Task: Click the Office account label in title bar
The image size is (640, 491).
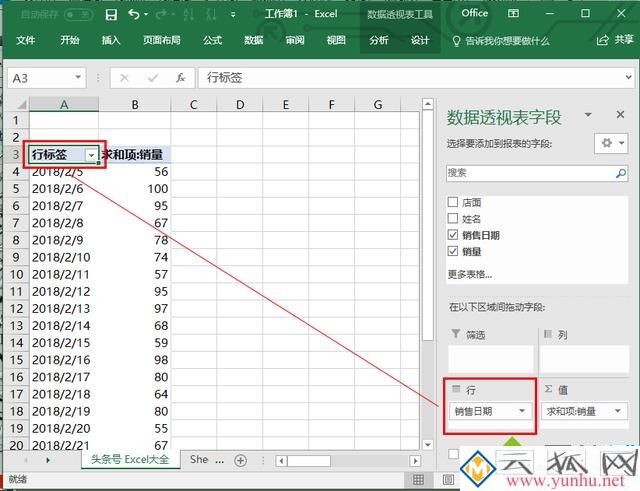Action: 474,13
